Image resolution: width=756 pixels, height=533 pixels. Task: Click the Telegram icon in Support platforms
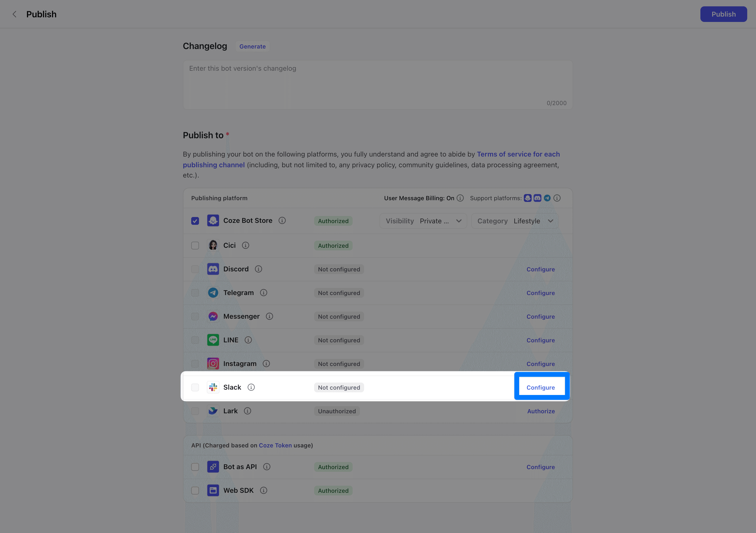pos(547,198)
